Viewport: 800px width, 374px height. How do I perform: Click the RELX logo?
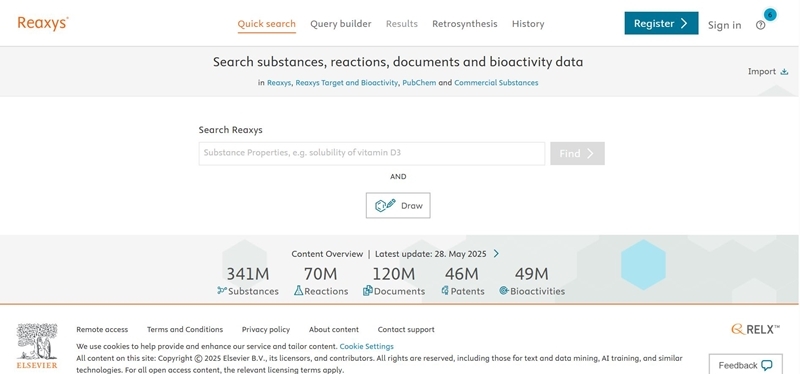point(755,330)
